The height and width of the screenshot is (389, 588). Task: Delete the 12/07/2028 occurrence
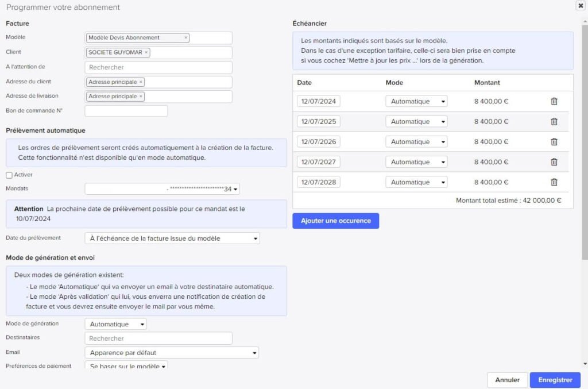click(x=554, y=182)
